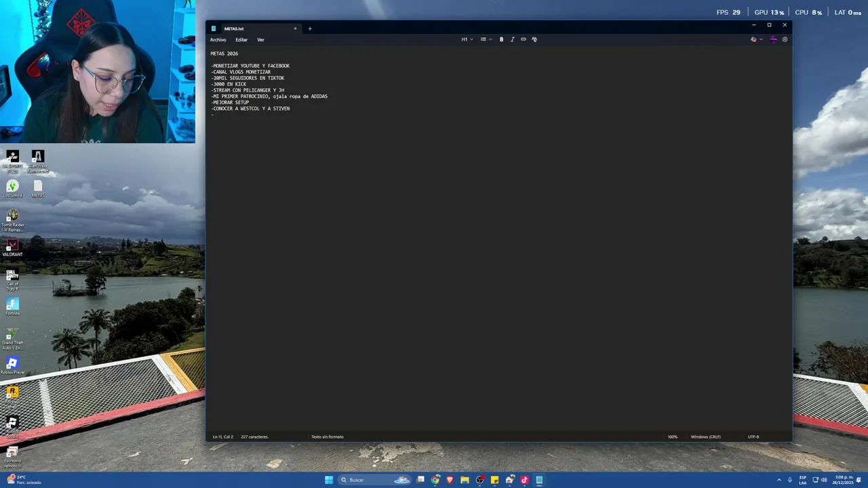Select the Roblox Studio desktop icon
Image resolution: width=868 pixels, height=488 pixels.
coord(12,426)
